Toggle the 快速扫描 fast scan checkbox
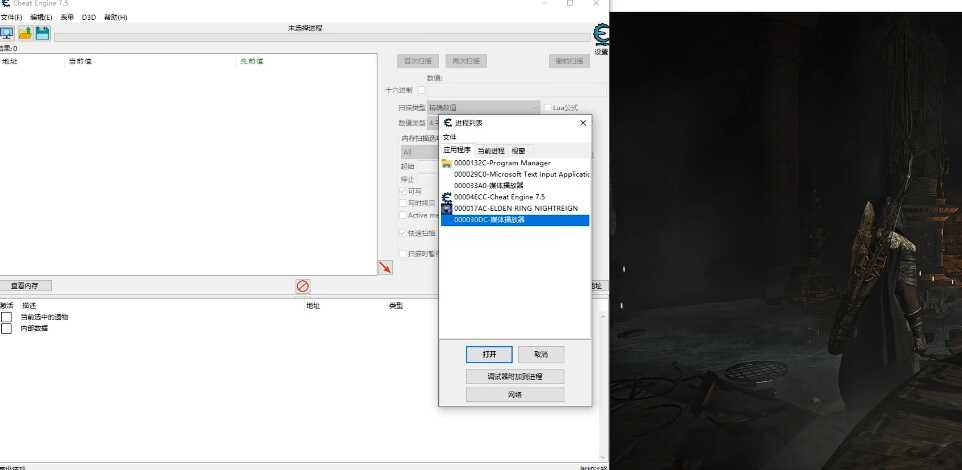Image resolution: width=962 pixels, height=470 pixels. click(404, 233)
